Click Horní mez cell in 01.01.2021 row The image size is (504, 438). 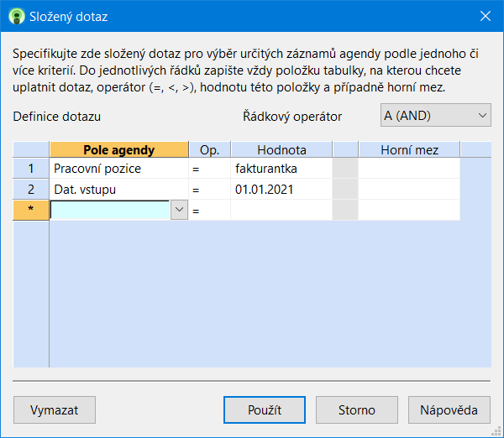pos(409,189)
